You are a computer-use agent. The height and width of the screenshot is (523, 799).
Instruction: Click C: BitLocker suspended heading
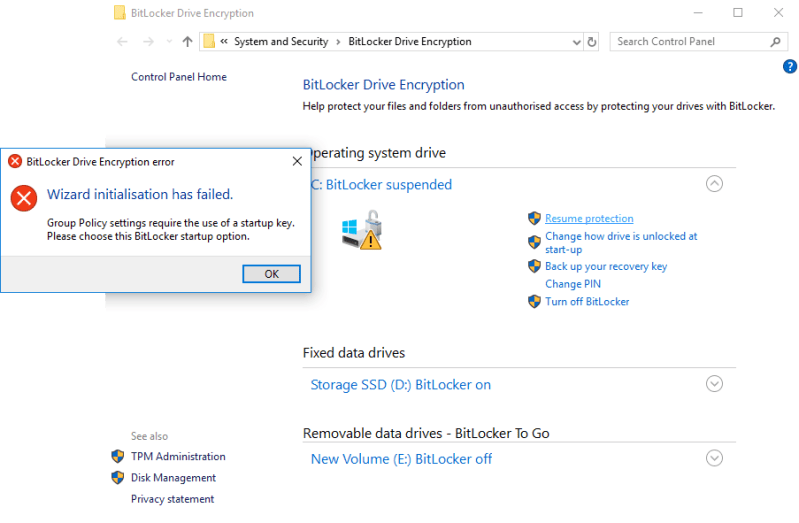coord(381,185)
